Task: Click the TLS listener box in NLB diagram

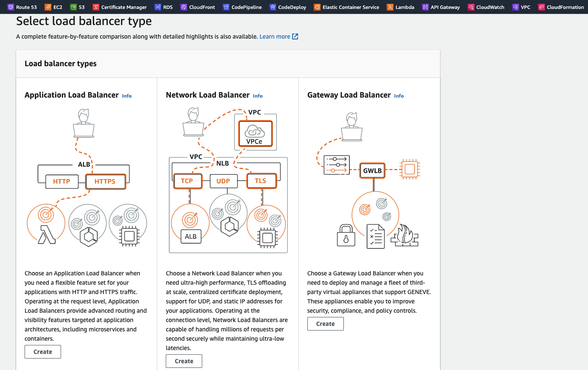Action: click(262, 181)
